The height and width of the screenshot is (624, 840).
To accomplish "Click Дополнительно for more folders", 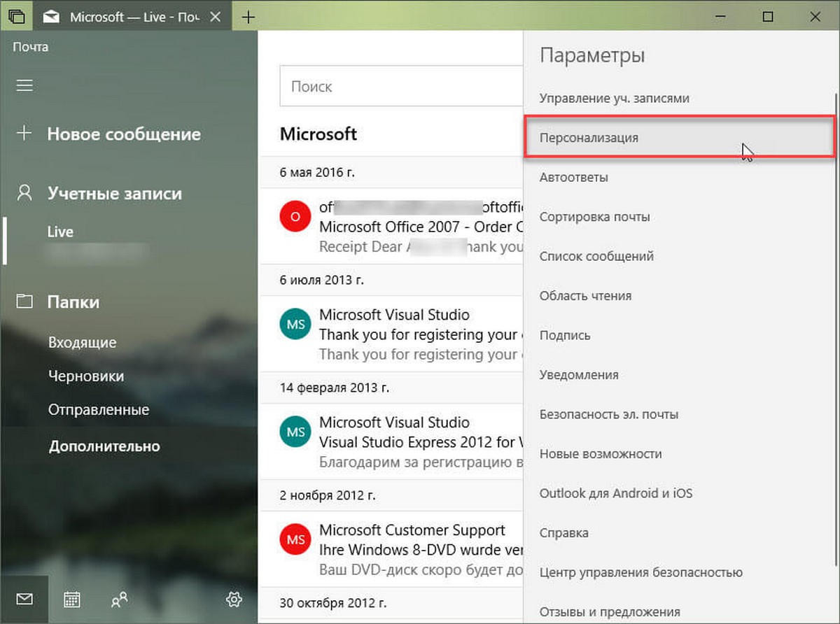I will point(104,446).
